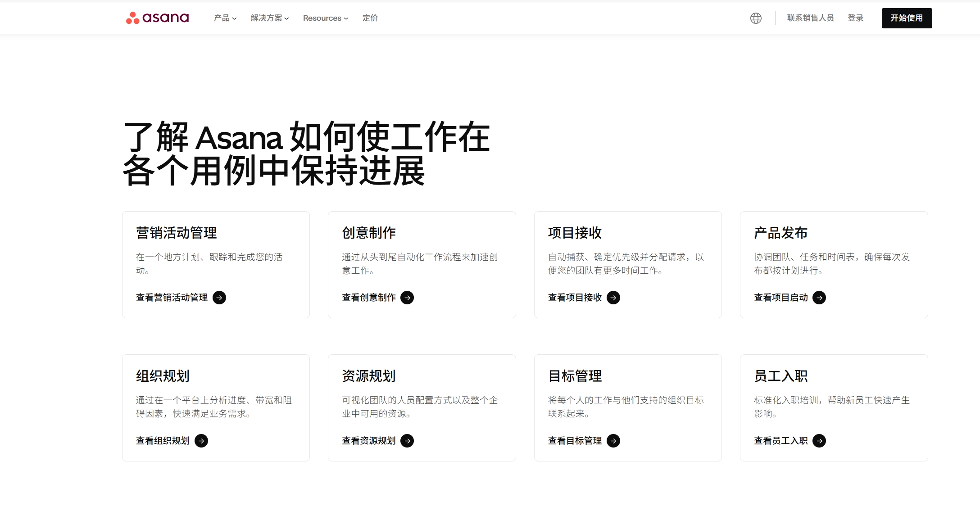The height and width of the screenshot is (529, 980).
Task: Click the 项目接收 card title
Action: coord(575,233)
